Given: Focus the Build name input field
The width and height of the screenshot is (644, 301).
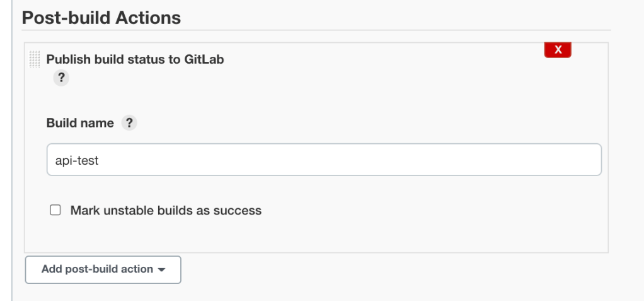Looking at the screenshot, I should click(324, 160).
